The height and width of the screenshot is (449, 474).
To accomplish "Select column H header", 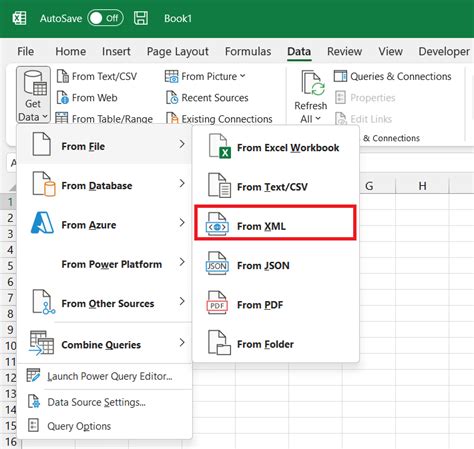I will point(422,186).
